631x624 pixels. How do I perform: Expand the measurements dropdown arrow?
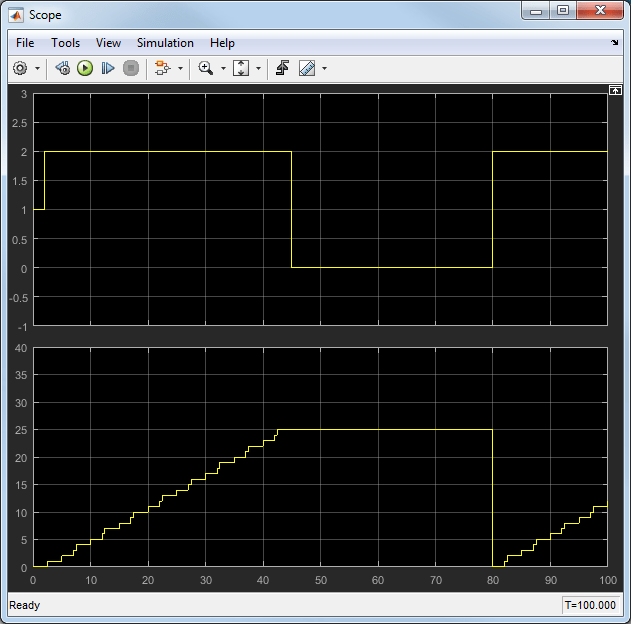324,68
